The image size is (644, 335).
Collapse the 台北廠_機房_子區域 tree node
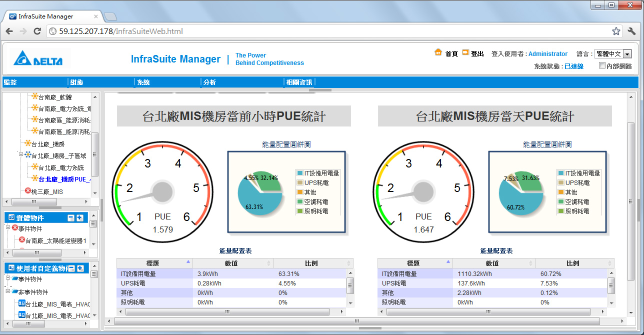[x=21, y=155]
